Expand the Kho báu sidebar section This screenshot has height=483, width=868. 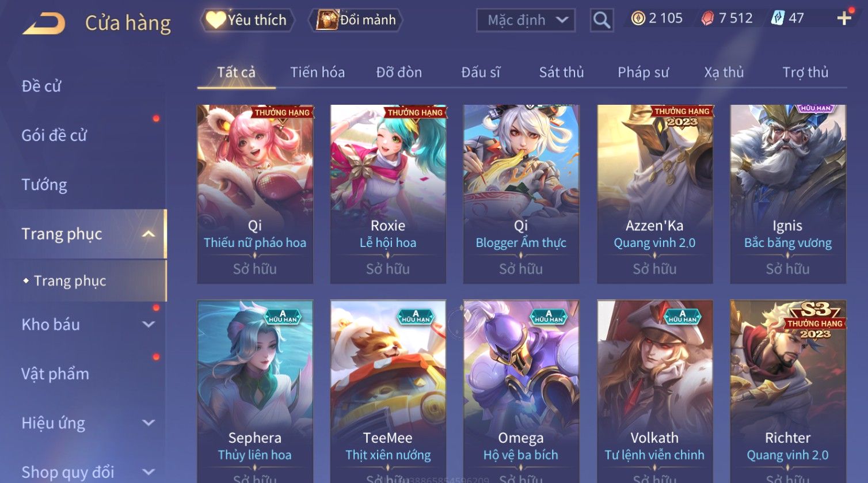point(149,325)
